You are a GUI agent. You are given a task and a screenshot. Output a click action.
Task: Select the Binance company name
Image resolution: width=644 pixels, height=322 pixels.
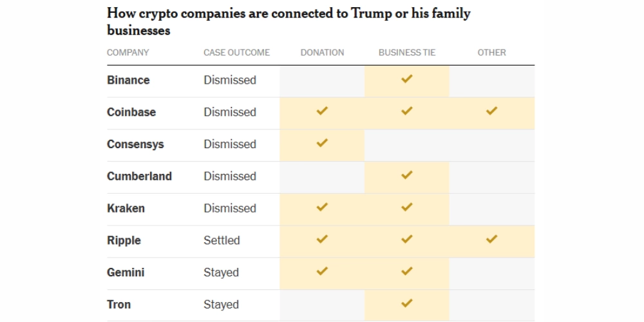pos(128,80)
